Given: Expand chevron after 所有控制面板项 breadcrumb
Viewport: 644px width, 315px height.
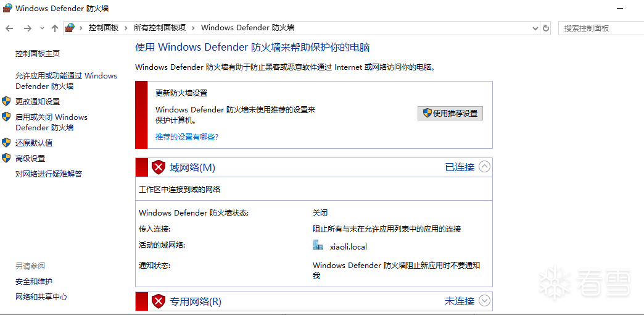Looking at the screenshot, I should (194, 28).
